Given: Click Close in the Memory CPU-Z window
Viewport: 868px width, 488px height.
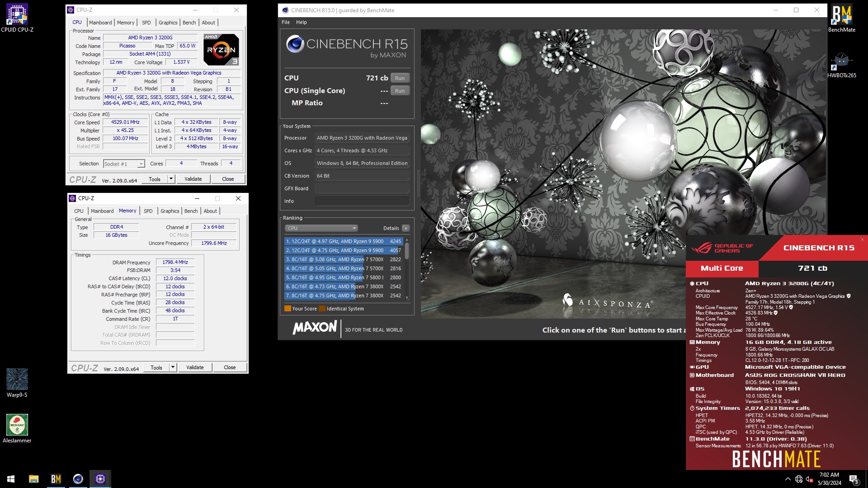Looking at the screenshot, I should pyautogui.click(x=230, y=367).
